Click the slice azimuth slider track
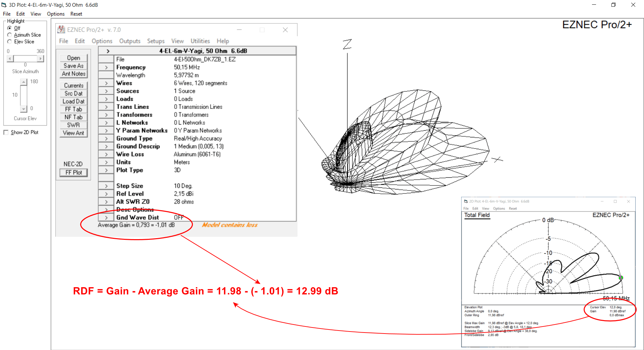The height and width of the screenshot is (350, 644). 25,58
